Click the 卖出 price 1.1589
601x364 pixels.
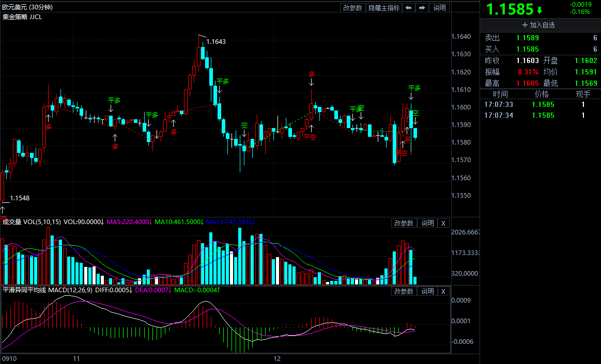tap(528, 38)
